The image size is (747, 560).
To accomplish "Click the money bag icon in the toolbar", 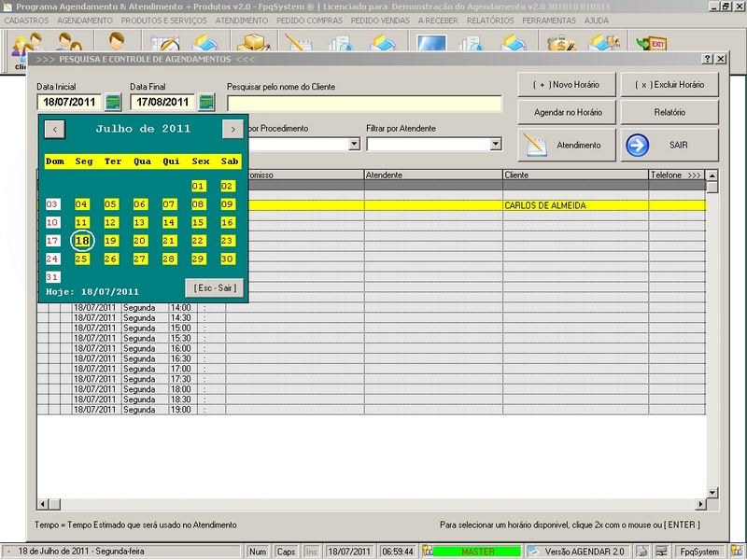I will pos(561,45).
